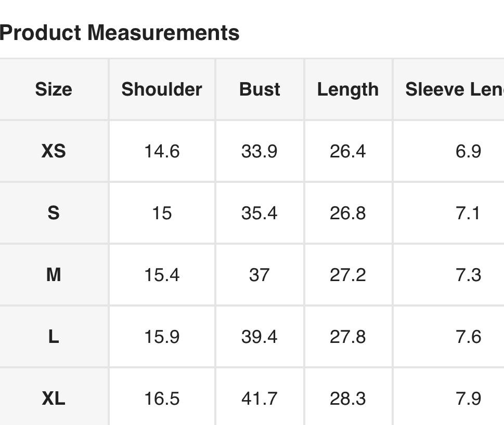The image size is (504, 425).
Task: Click the XS shoulder value 14.6
Action: [x=162, y=151]
